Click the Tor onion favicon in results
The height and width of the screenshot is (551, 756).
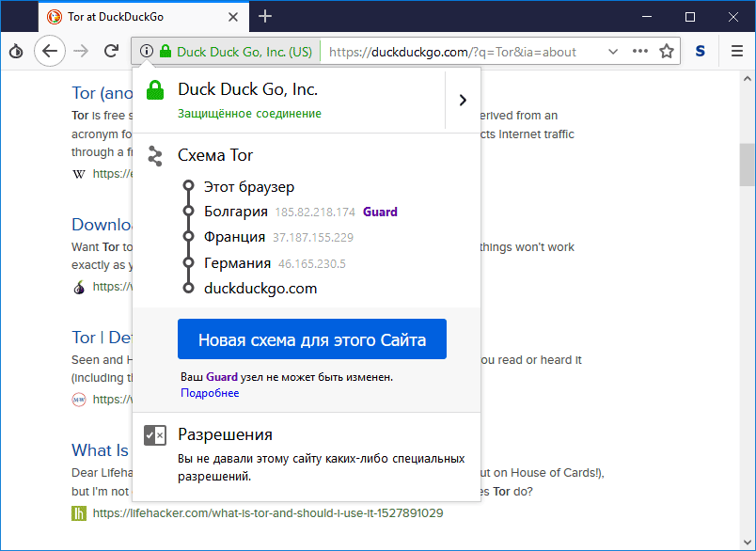coord(79,288)
